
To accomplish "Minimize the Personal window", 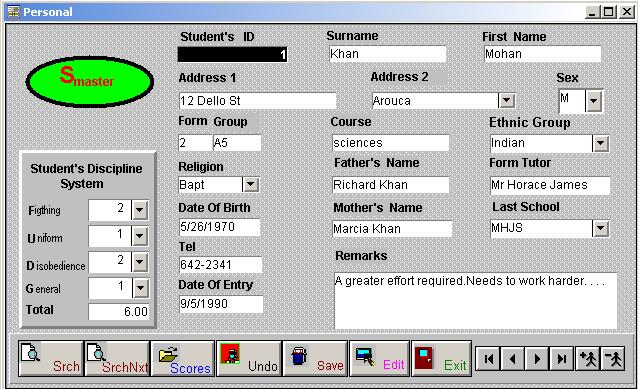I will pos(592,12).
